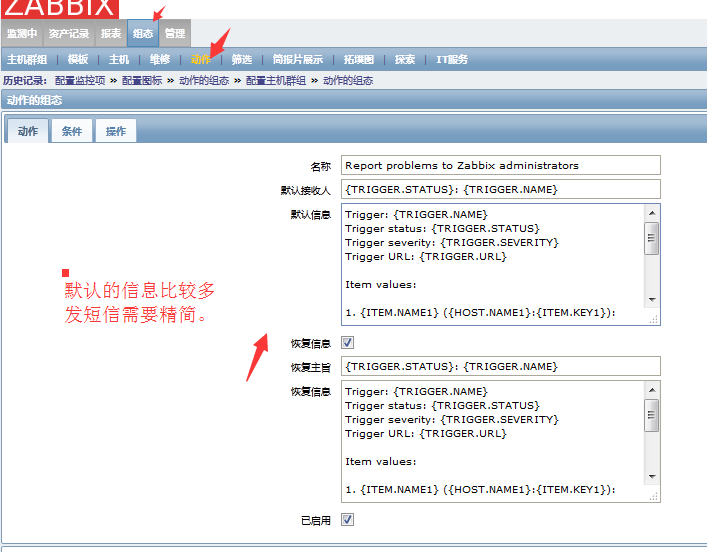Open history link 配置图标
The image size is (707, 552).
coord(142,81)
